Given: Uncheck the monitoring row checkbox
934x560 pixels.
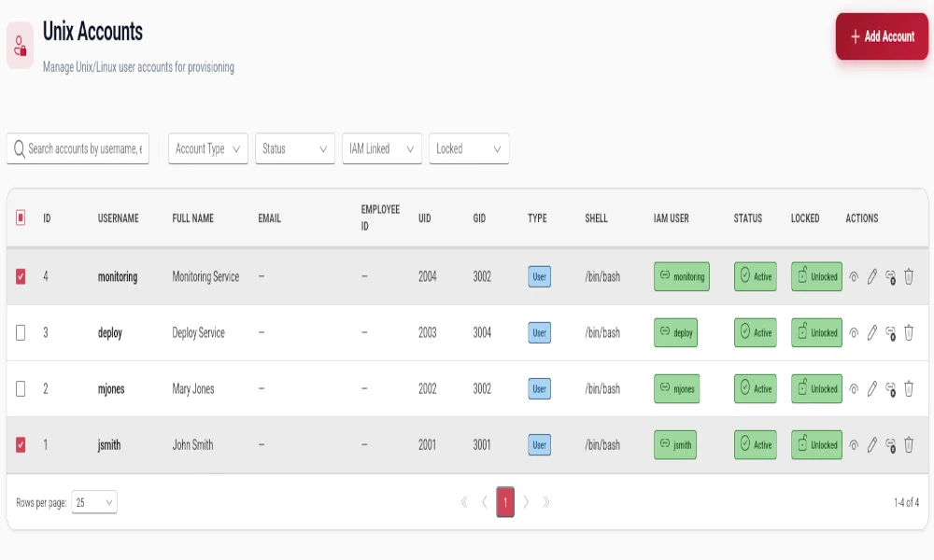Looking at the screenshot, I should [21, 276].
